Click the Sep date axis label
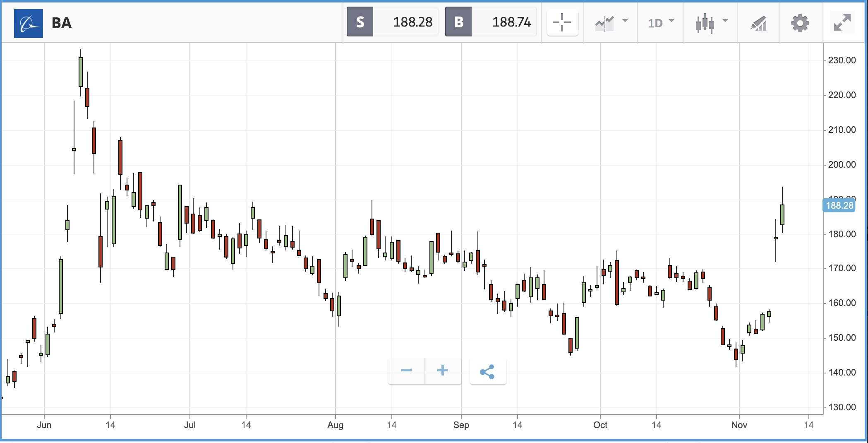 [461, 425]
